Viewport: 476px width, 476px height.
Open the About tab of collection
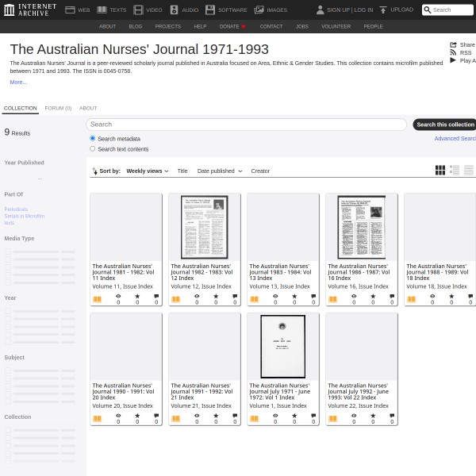(x=88, y=108)
